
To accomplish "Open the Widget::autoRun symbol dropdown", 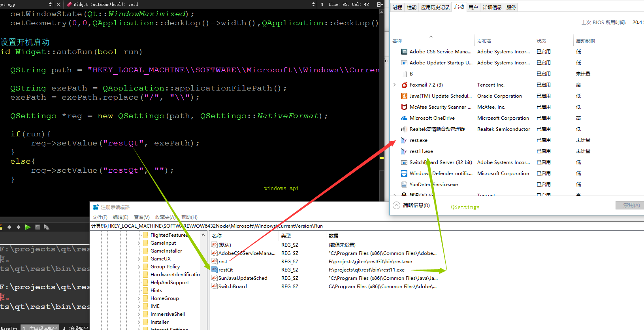I will pyautogui.click(x=314, y=4).
